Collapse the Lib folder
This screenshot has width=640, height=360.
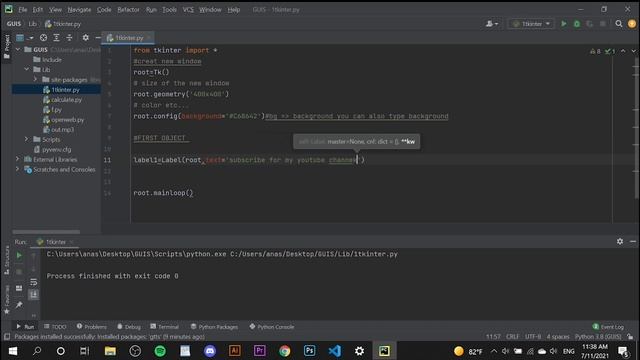(x=27, y=69)
